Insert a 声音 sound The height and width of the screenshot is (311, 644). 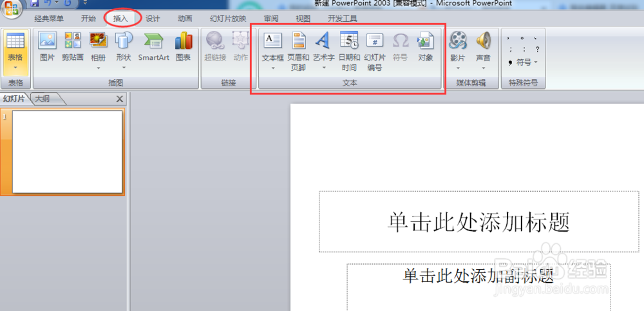click(483, 46)
